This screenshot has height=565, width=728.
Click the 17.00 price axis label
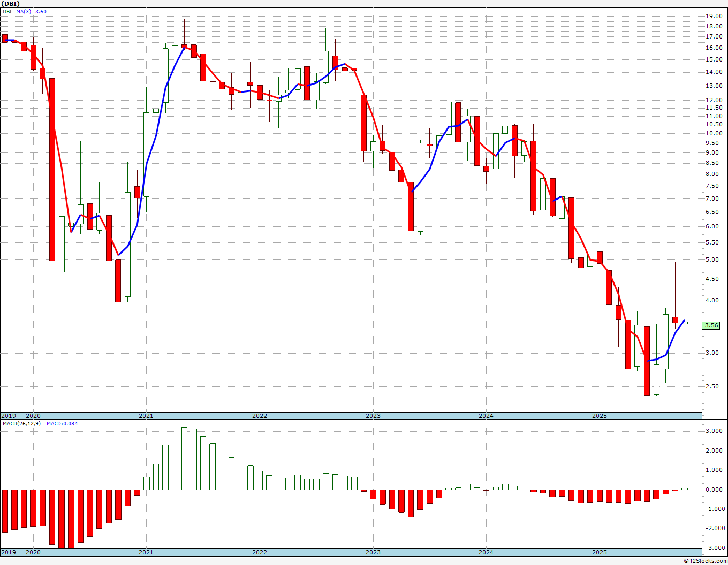pyautogui.click(x=714, y=36)
